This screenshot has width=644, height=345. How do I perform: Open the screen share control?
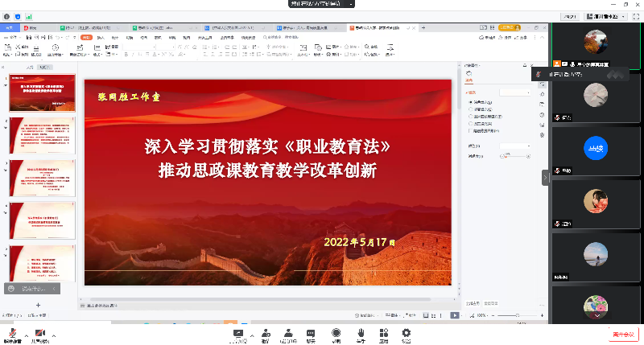click(238, 334)
